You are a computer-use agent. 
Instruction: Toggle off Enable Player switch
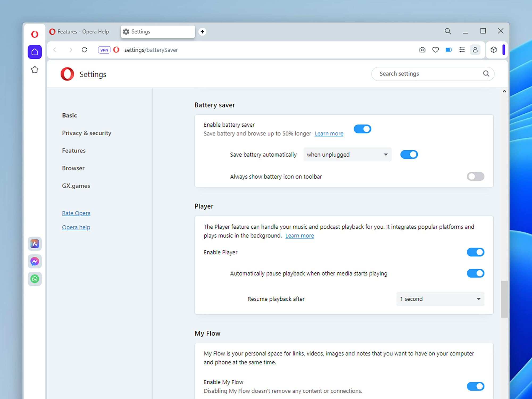[475, 252]
